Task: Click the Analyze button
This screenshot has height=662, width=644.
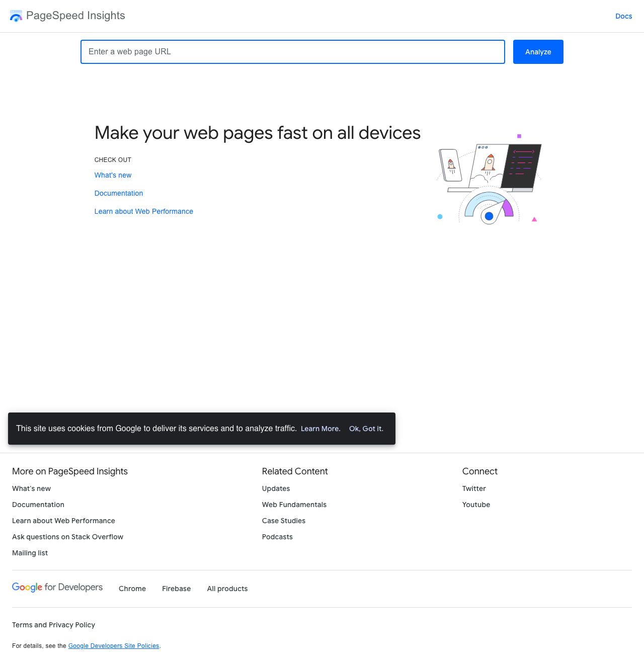Action: (x=538, y=52)
